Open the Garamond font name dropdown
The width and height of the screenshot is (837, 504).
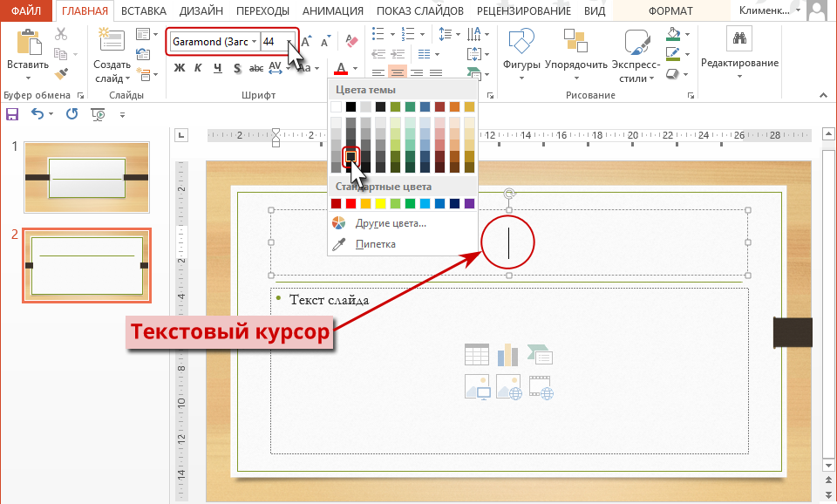click(x=254, y=42)
